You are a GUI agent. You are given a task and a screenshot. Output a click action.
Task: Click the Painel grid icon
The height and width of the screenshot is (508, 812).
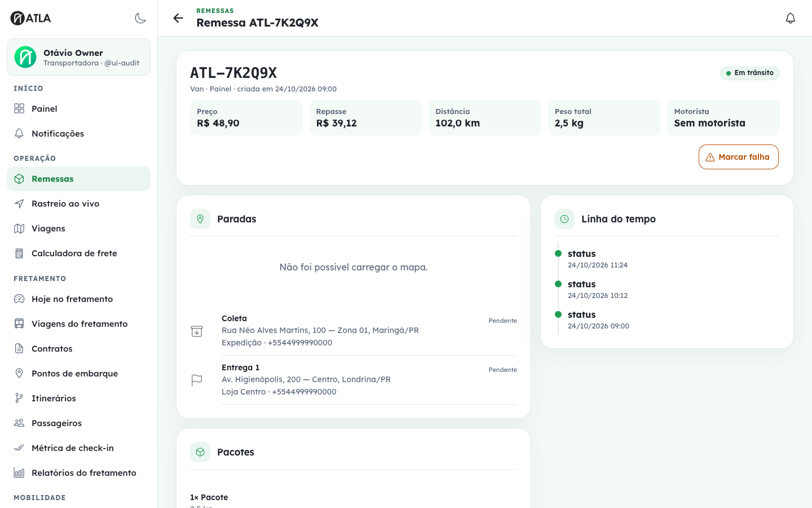(19, 108)
